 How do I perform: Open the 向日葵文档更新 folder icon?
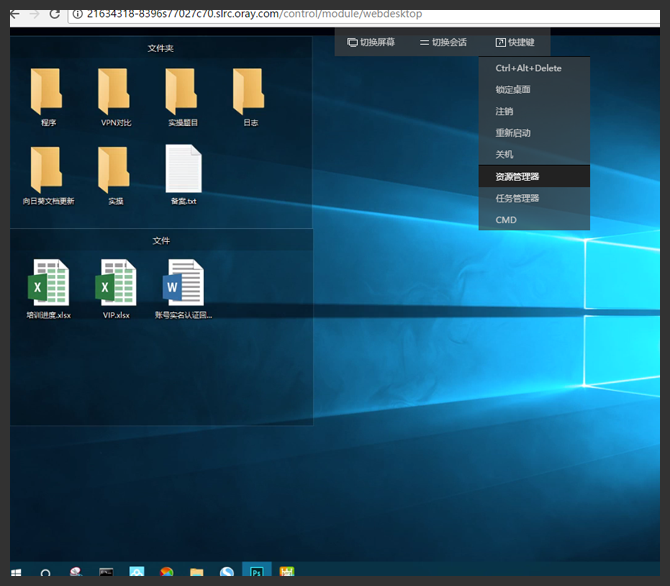point(47,169)
